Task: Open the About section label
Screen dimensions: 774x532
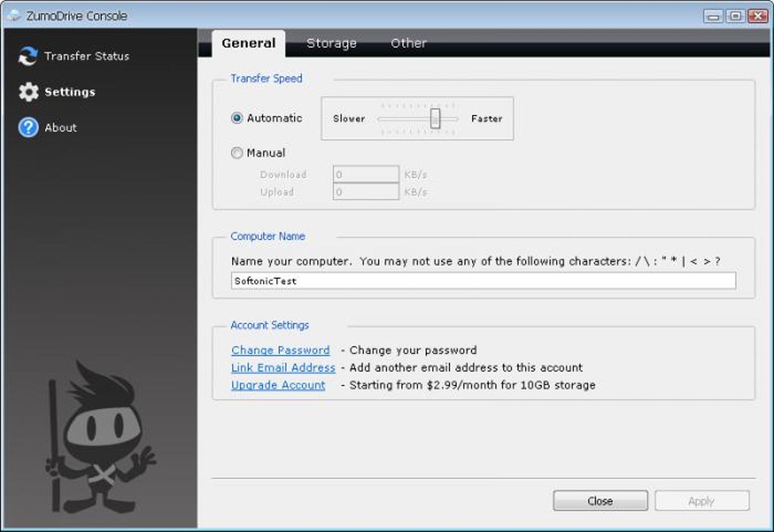Action: (x=60, y=127)
